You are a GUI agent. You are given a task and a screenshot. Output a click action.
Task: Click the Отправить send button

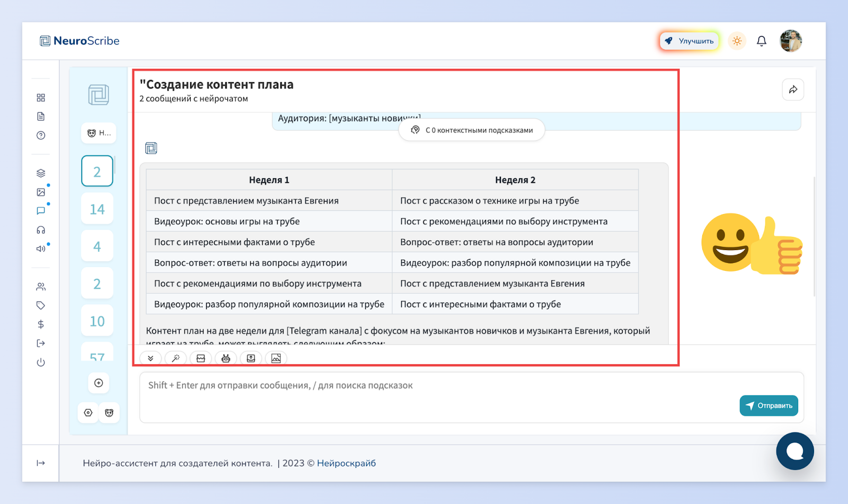tap(768, 405)
